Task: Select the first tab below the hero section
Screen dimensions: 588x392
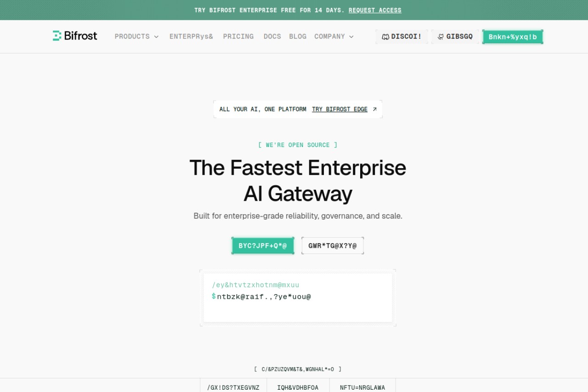Action: coord(233,386)
